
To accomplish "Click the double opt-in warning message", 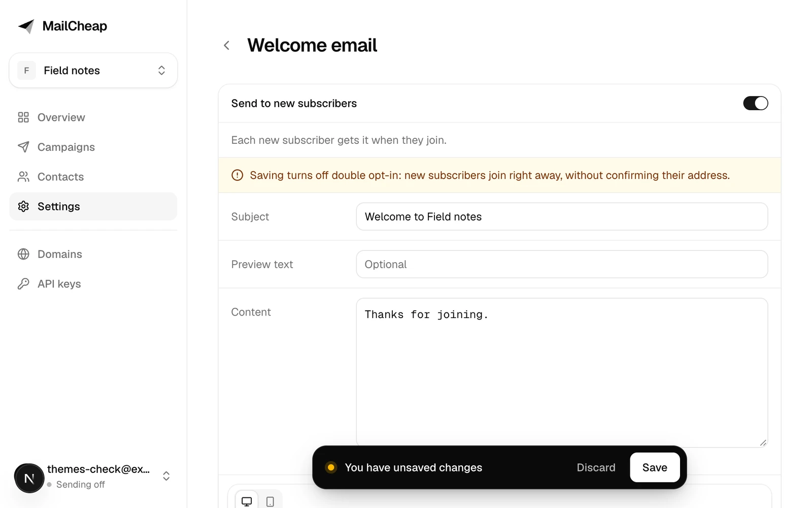I will 490,175.
